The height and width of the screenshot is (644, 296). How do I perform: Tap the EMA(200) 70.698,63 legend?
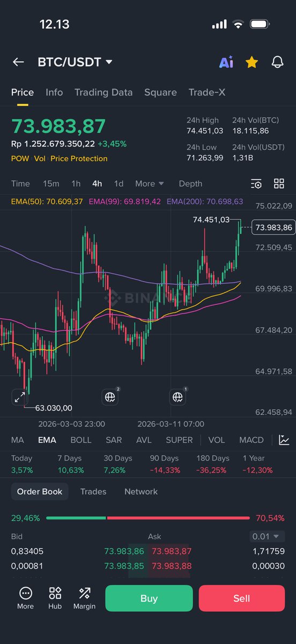point(205,202)
